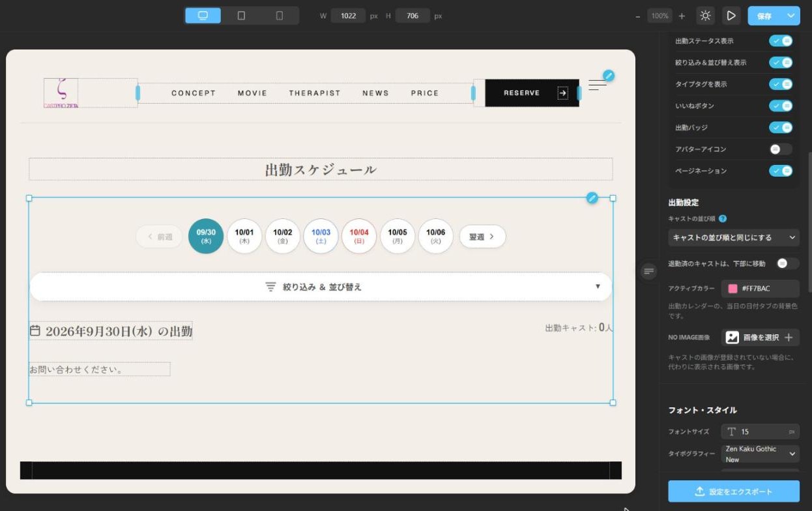This screenshot has width=812, height=511.
Task: Click arrow icon in RESERVE button
Action: click(x=562, y=93)
